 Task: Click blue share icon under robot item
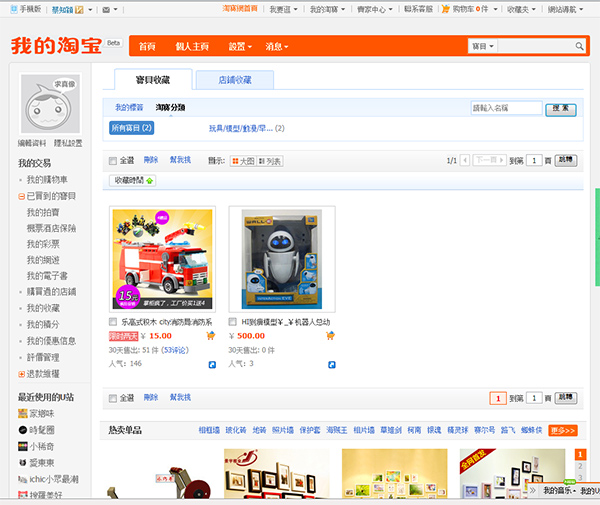(332, 365)
